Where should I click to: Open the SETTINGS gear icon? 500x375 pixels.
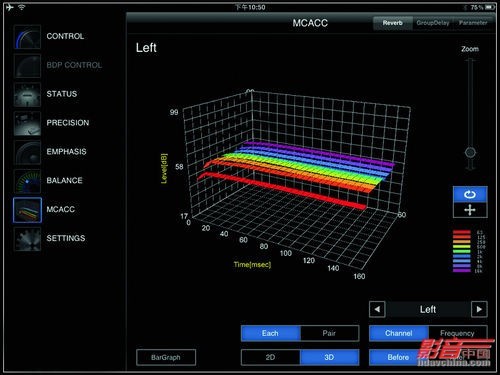click(x=27, y=239)
